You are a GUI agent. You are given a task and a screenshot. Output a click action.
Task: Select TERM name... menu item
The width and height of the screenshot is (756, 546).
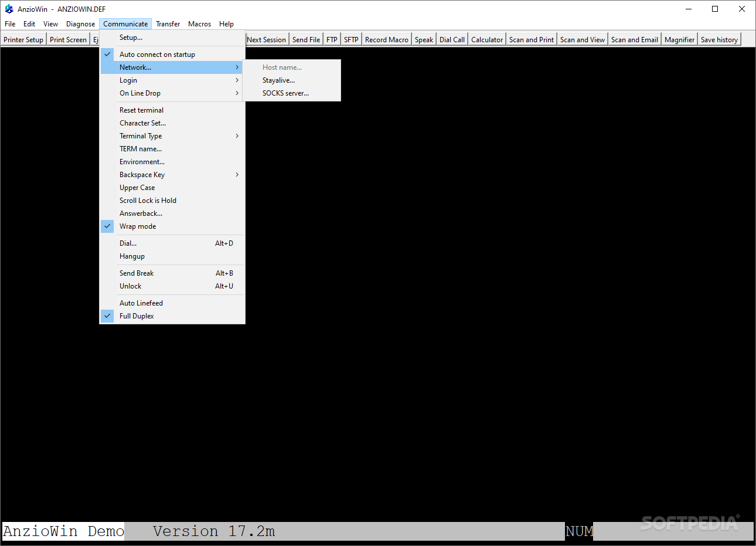[x=172, y=149]
